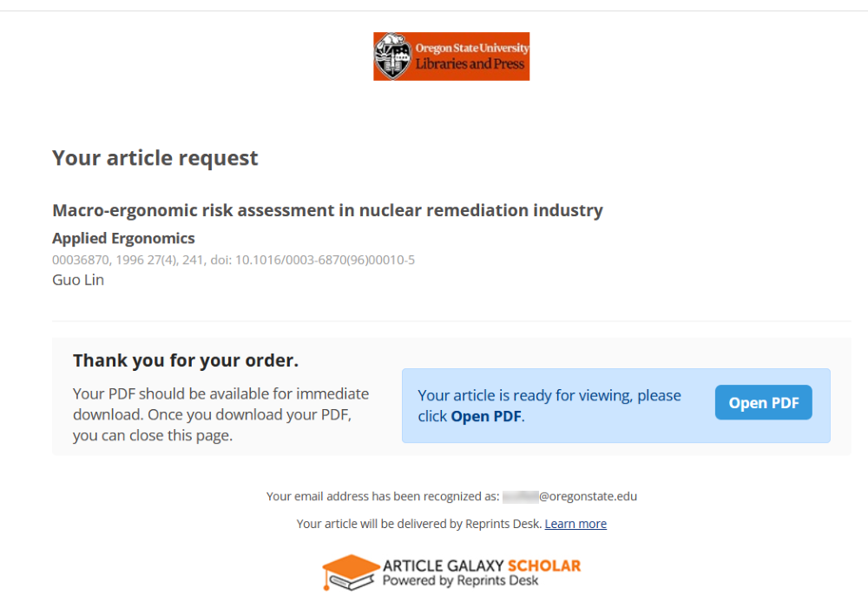
Task: Select the article title about macro-ergonomic risk assessment
Action: pyautogui.click(x=327, y=210)
